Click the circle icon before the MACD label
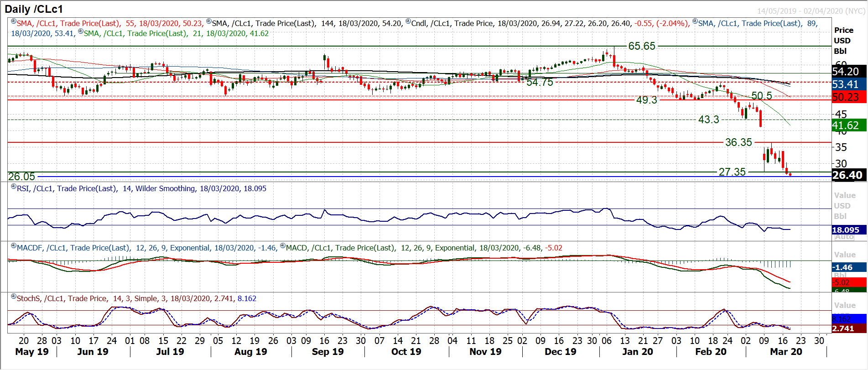 pyautogui.click(x=283, y=246)
